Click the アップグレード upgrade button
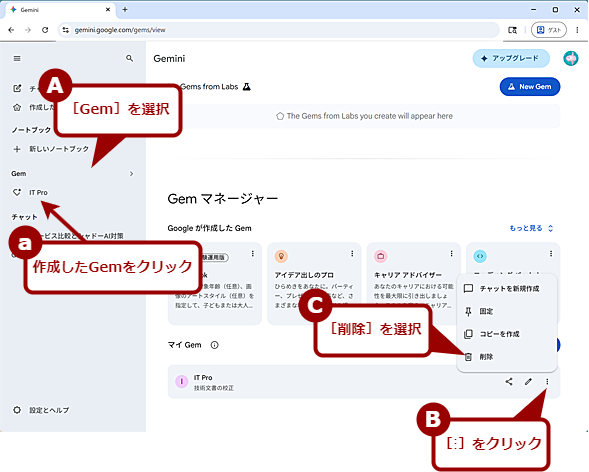589x472 pixels. (511, 58)
